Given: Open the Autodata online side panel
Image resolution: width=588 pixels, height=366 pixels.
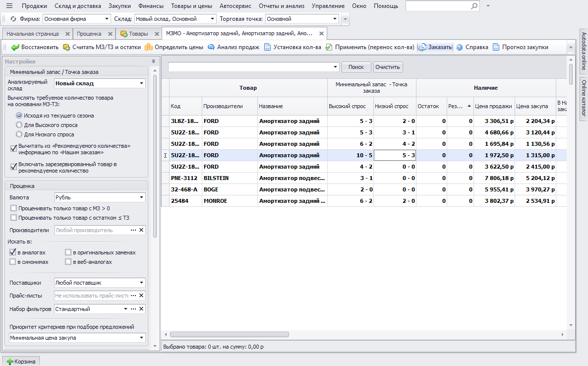Looking at the screenshot, I should coord(584,51).
